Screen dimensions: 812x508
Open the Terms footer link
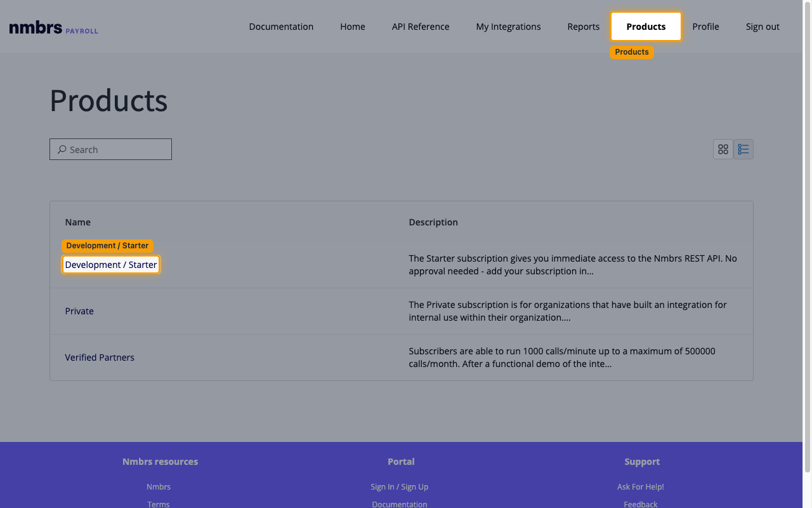coord(159,504)
